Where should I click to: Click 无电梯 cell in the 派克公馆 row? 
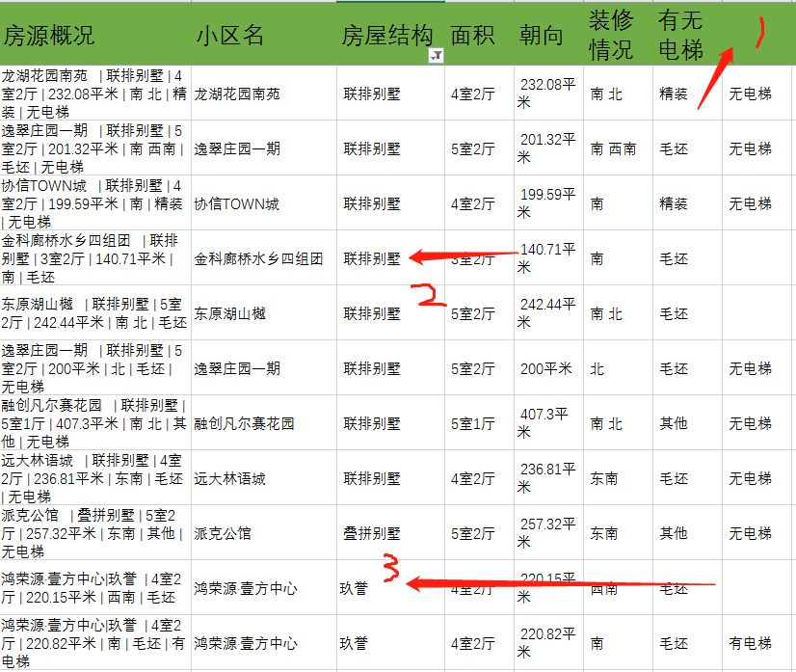pyautogui.click(x=756, y=532)
